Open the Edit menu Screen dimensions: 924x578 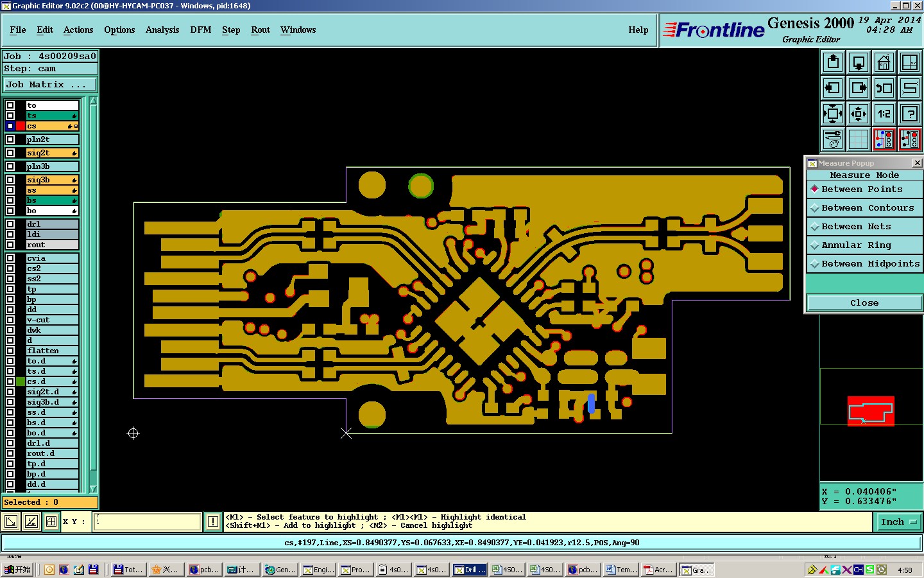pyautogui.click(x=45, y=30)
